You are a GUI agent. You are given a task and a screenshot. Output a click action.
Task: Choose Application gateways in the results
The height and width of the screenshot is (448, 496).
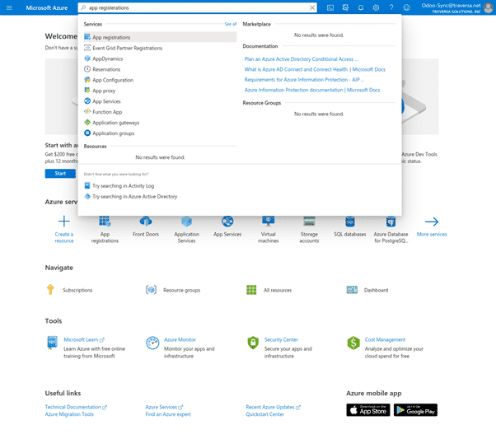tap(115, 123)
